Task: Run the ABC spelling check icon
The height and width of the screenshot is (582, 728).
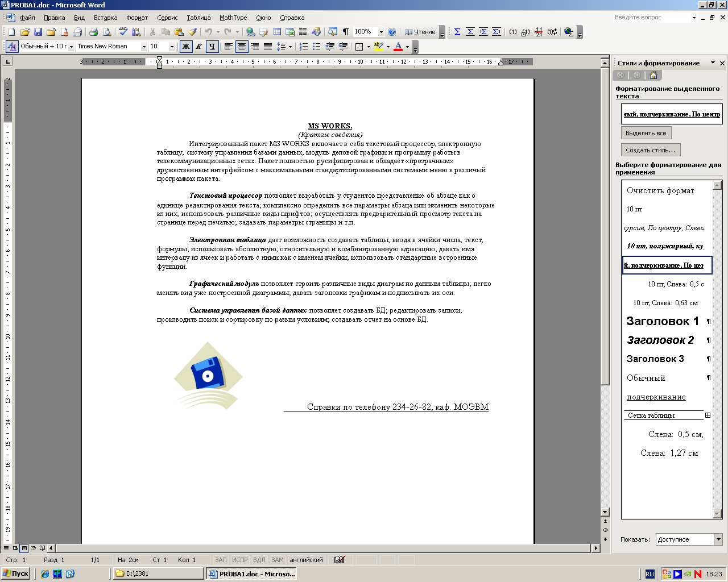Action: click(123, 32)
